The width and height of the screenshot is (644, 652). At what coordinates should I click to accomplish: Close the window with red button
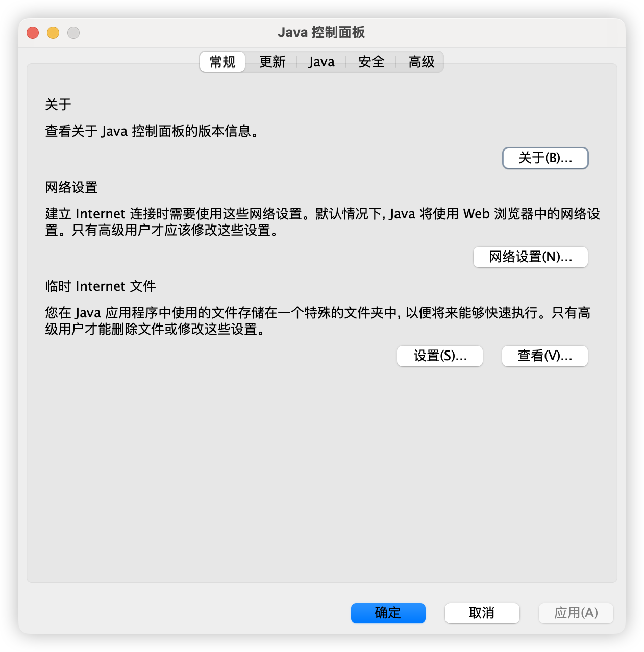(33, 33)
